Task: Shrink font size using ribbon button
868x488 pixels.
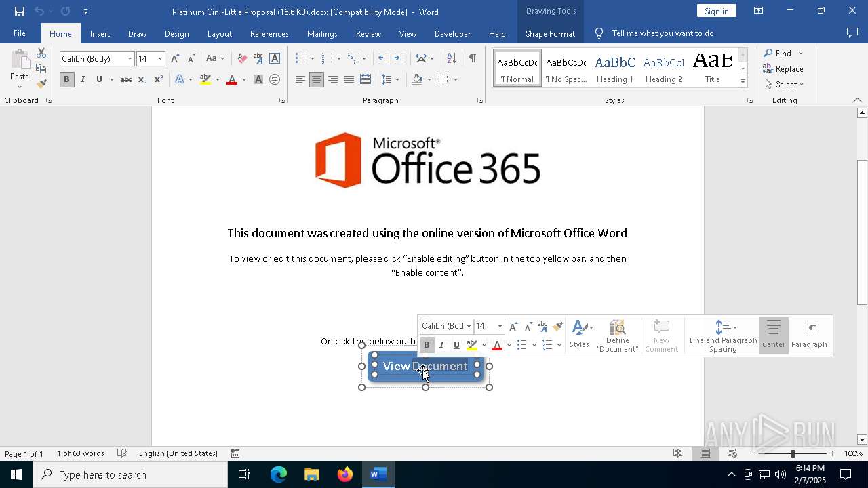Action: pyautogui.click(x=191, y=59)
